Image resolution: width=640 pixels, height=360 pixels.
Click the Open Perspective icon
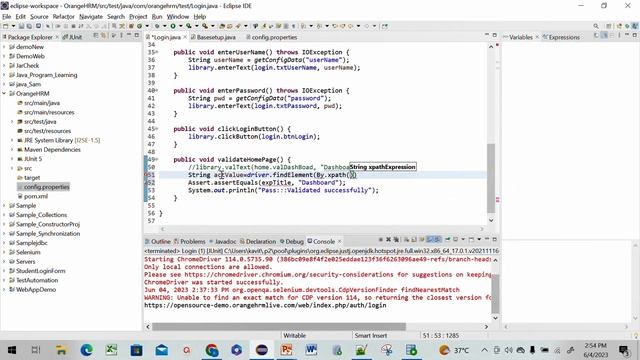click(609, 26)
